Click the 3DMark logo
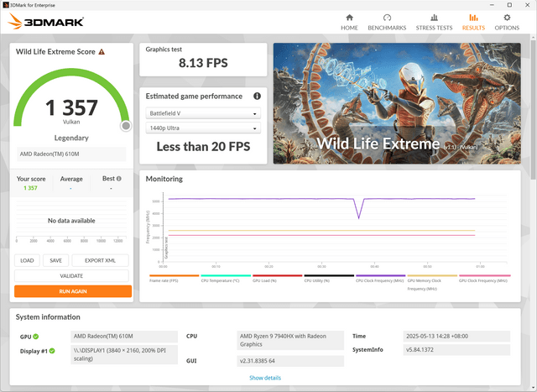 coord(45,22)
